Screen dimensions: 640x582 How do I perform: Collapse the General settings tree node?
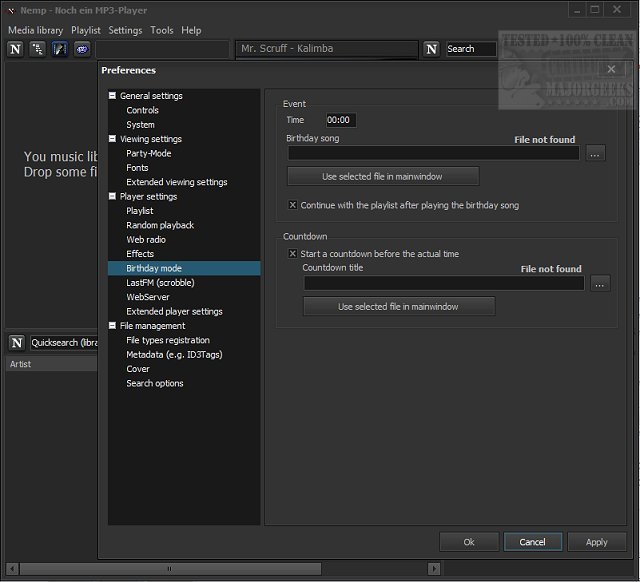[112, 96]
